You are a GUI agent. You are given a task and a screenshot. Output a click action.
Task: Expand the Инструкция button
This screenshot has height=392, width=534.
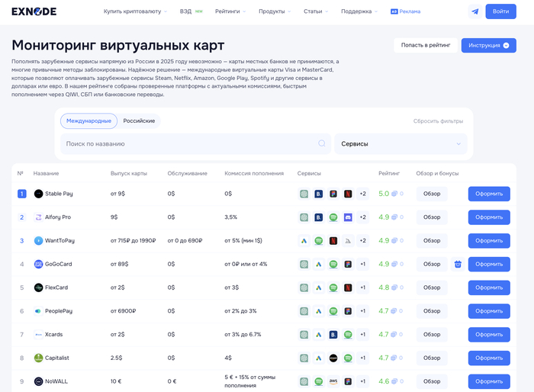click(x=489, y=45)
